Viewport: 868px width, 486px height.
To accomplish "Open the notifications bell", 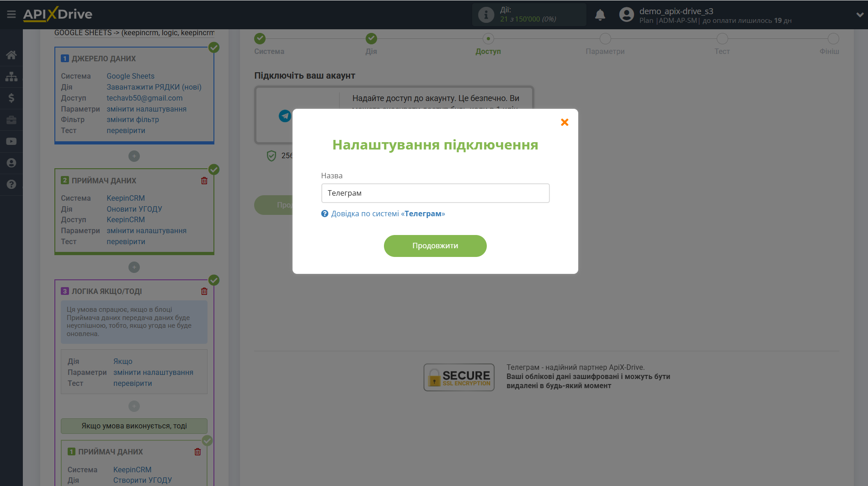I will [x=600, y=15].
